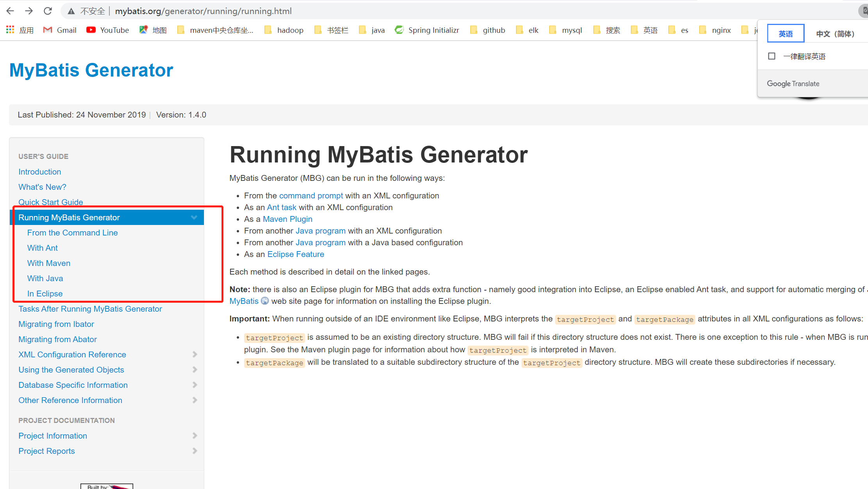Open the Gmail bookmark
The height and width of the screenshot is (489, 868).
click(x=60, y=30)
